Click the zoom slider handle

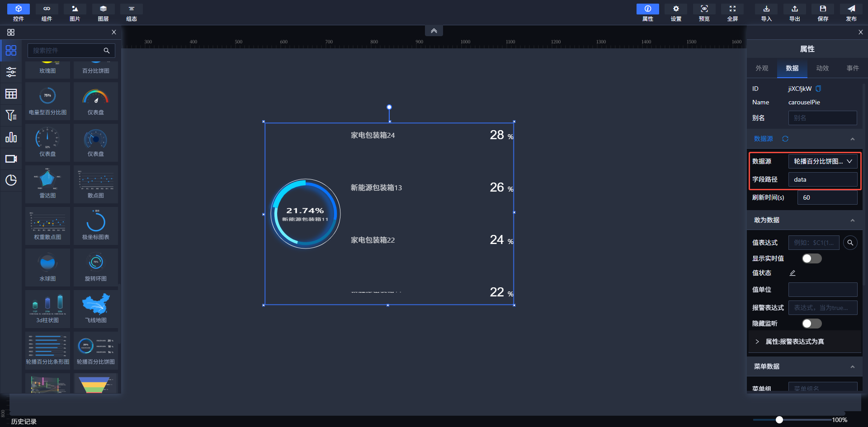coord(779,420)
